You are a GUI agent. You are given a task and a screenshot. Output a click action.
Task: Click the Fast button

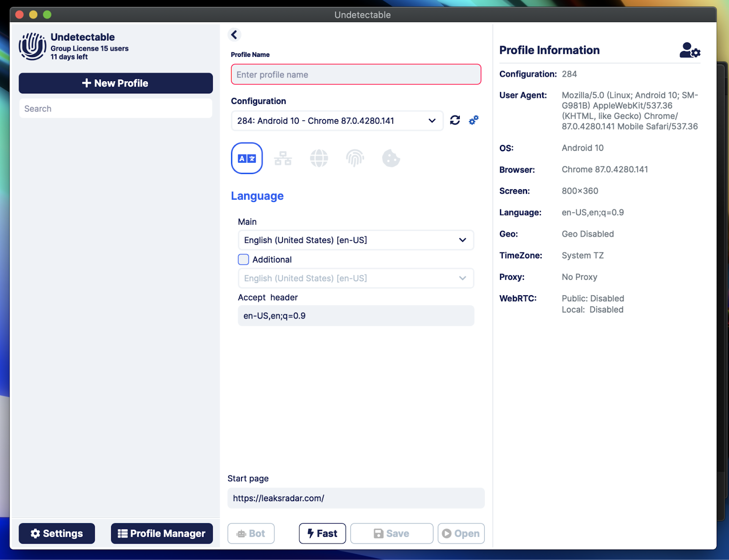click(323, 534)
